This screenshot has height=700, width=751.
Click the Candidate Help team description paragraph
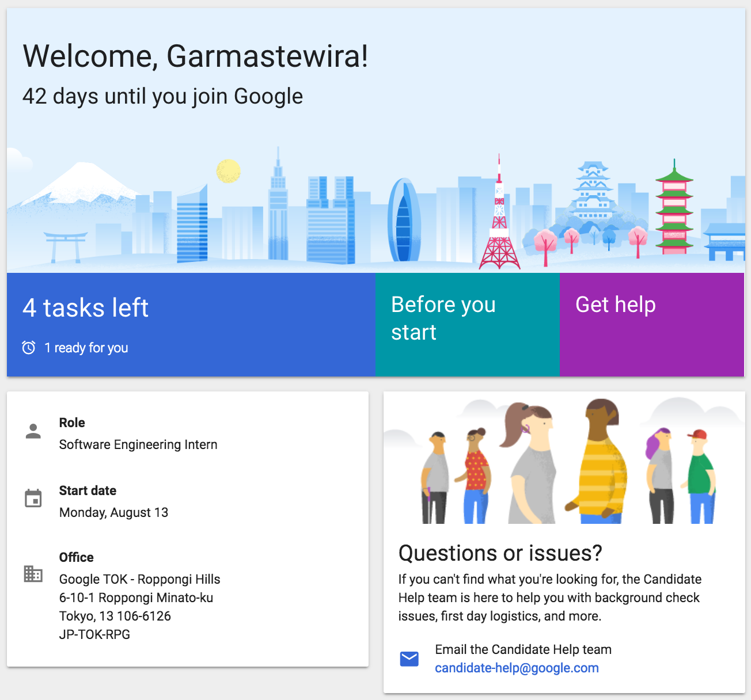click(x=550, y=598)
